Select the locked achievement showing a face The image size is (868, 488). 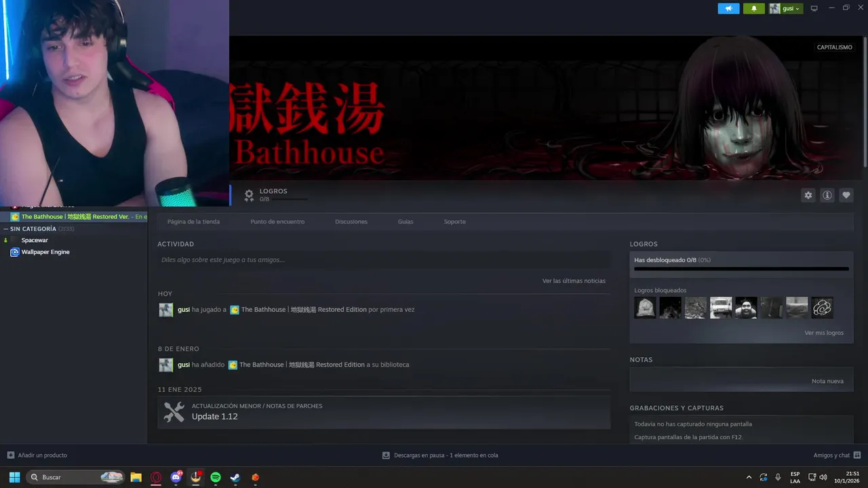click(x=746, y=308)
